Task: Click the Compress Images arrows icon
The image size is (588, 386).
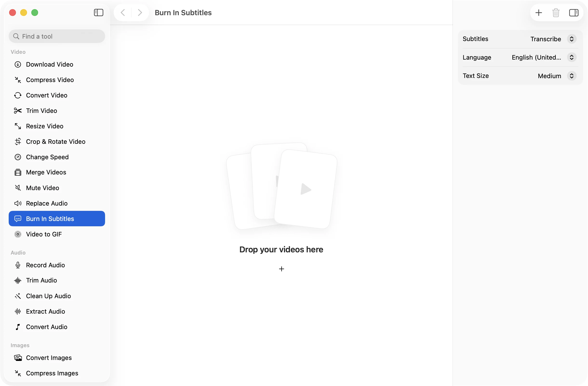Action: [x=18, y=373]
